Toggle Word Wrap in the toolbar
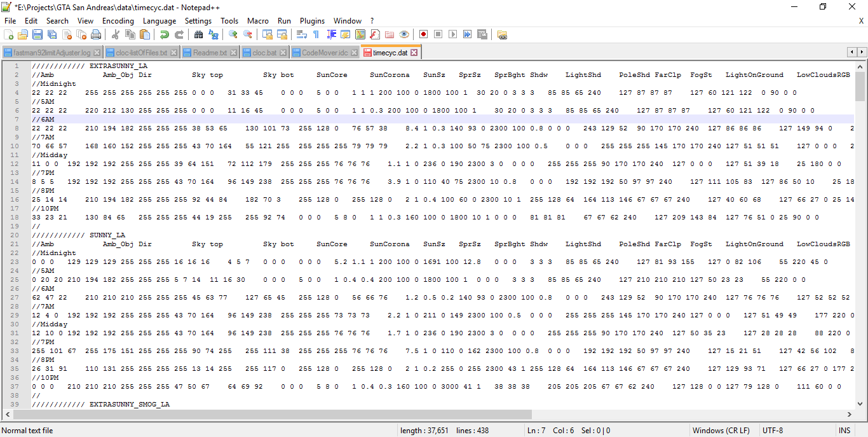This screenshot has height=437, width=868. pos(302,34)
